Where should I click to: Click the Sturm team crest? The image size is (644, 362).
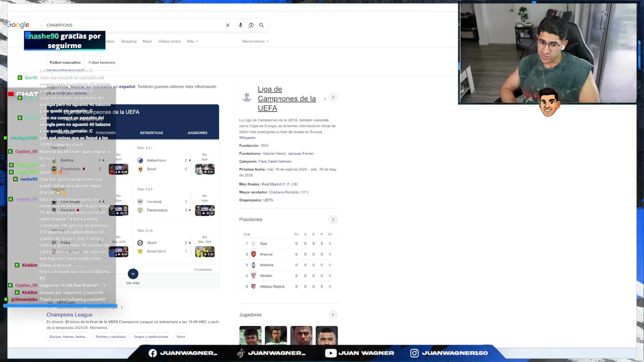pyautogui.click(x=140, y=243)
